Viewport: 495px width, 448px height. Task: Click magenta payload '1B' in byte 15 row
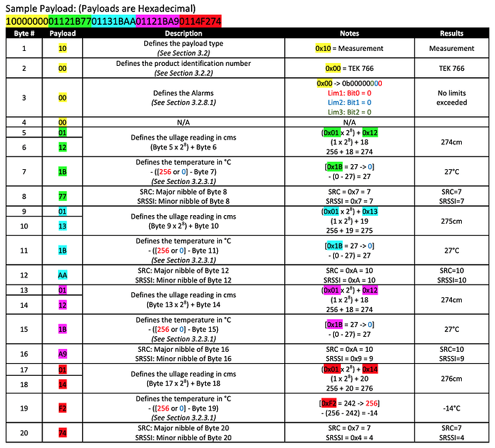(x=62, y=329)
